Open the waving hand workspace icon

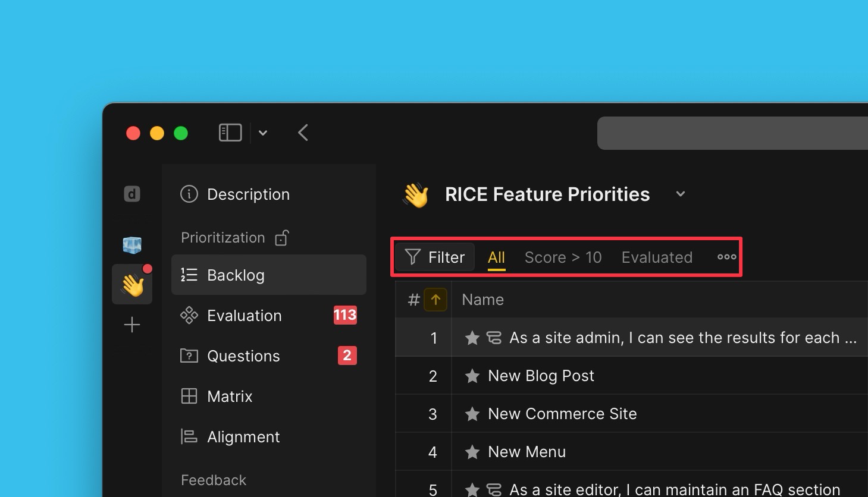pyautogui.click(x=132, y=284)
